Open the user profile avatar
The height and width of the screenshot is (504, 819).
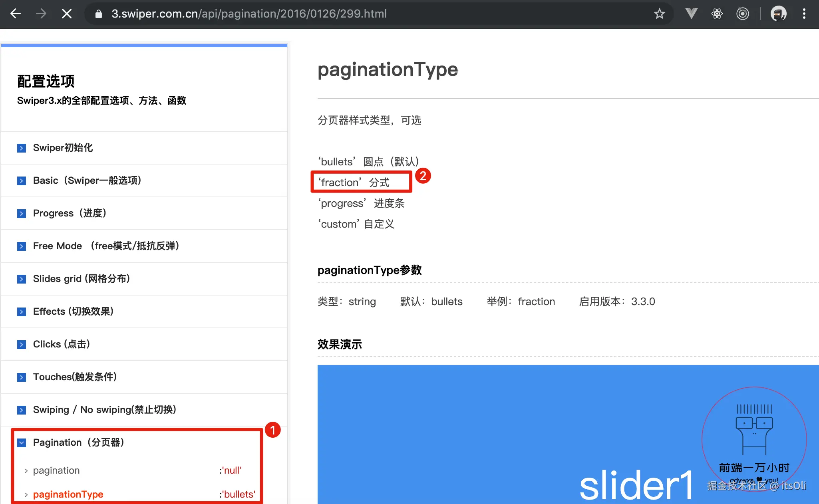(x=778, y=14)
